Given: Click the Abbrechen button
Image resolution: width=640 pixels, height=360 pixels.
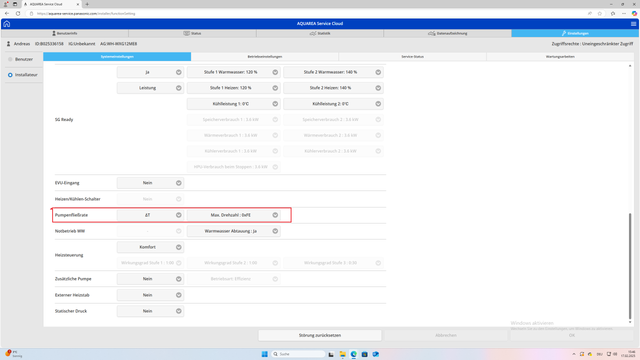Looking at the screenshot, I should pos(446,336).
